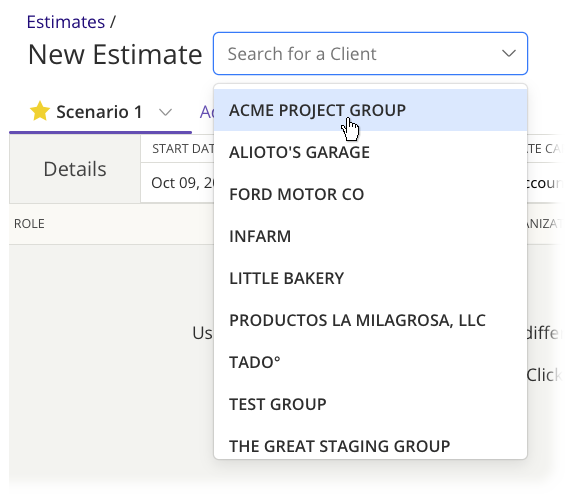
Task: Click the Scenario 1 star icon
Action: pos(40,111)
